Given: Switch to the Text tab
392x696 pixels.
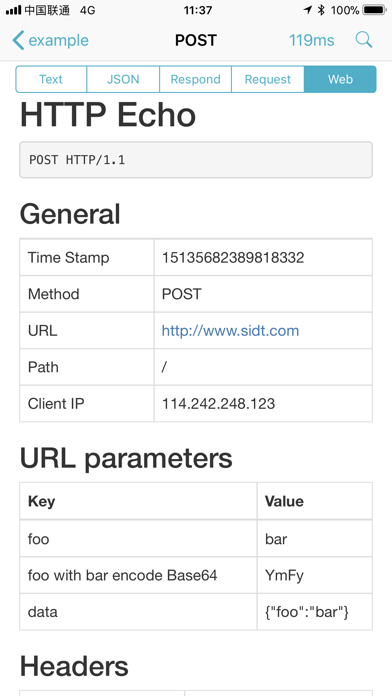Looking at the screenshot, I should (x=51, y=79).
